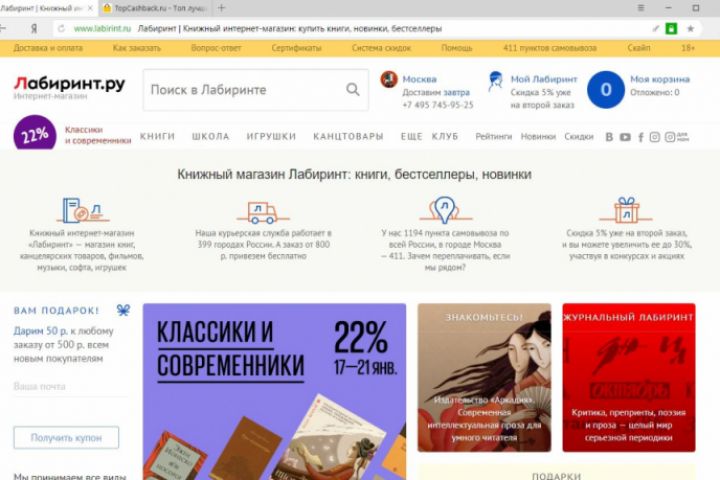This screenshot has width=720, height=480.
Task: Click the Ваша почта email field
Action: [x=70, y=386]
